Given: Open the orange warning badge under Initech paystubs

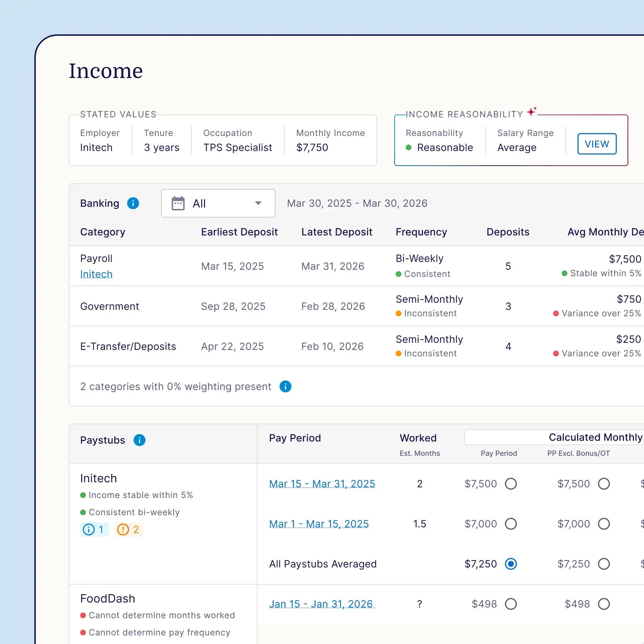Looking at the screenshot, I should pos(128,530).
